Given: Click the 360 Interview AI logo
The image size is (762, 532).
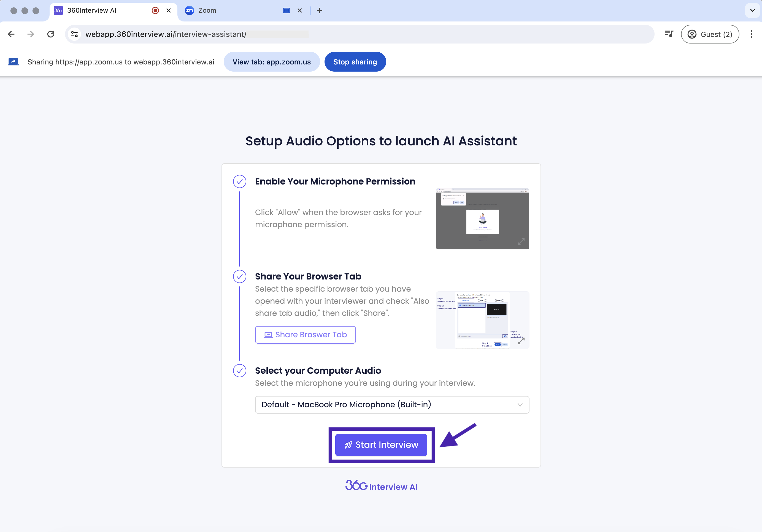Looking at the screenshot, I should [381, 485].
